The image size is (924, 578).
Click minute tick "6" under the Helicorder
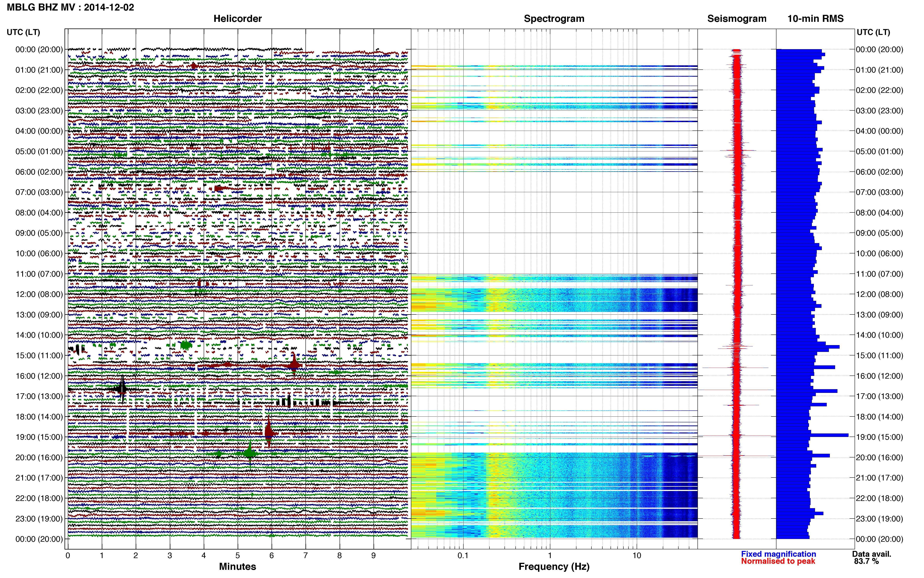[272, 555]
